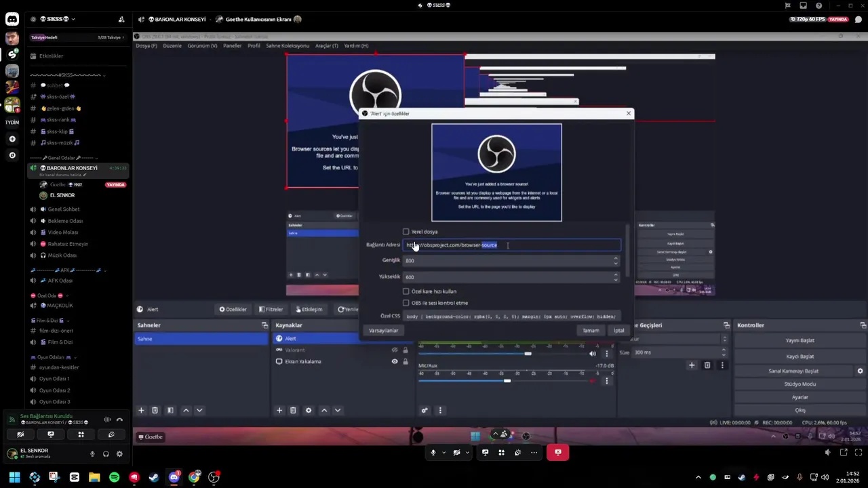The image size is (868, 488).
Task: Click fullscreen icon of stream viewer
Action: (x=859, y=452)
